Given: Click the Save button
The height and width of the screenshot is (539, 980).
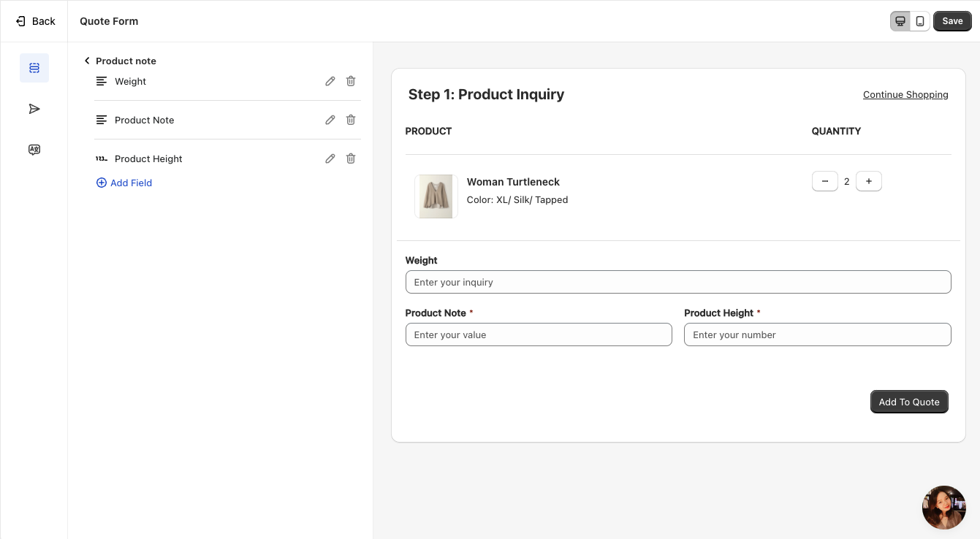Looking at the screenshot, I should coord(952,21).
